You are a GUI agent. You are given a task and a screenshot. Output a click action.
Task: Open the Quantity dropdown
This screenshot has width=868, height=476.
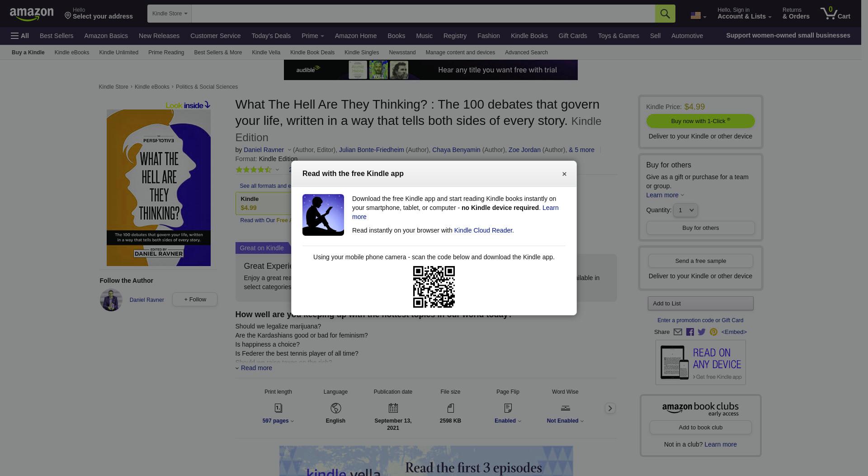tap(685, 210)
